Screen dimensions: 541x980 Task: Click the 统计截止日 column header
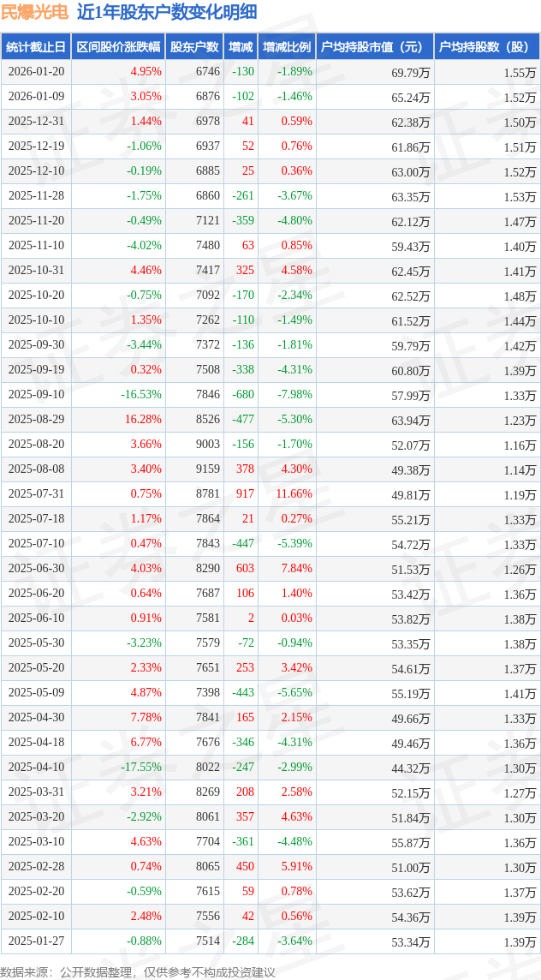point(36,47)
